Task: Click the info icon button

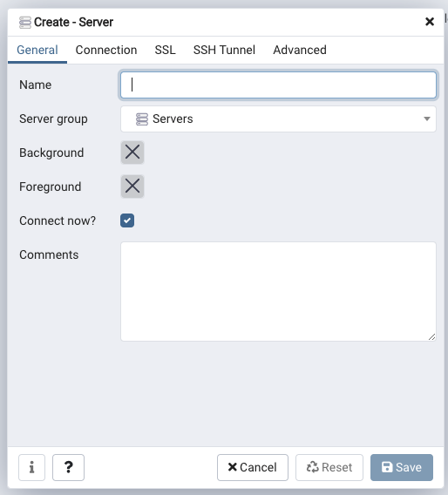Action: pyautogui.click(x=31, y=467)
